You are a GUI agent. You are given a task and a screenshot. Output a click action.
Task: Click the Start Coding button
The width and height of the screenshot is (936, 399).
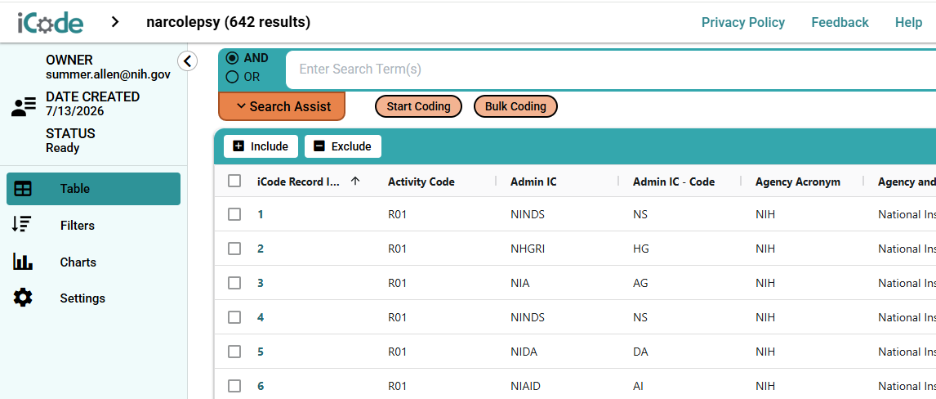(x=418, y=106)
